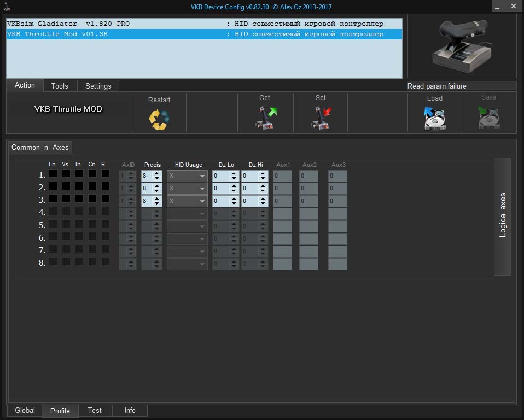Image resolution: width=524 pixels, height=420 pixels.
Task: Decrease Precis value for axis 2
Action: click(157, 191)
